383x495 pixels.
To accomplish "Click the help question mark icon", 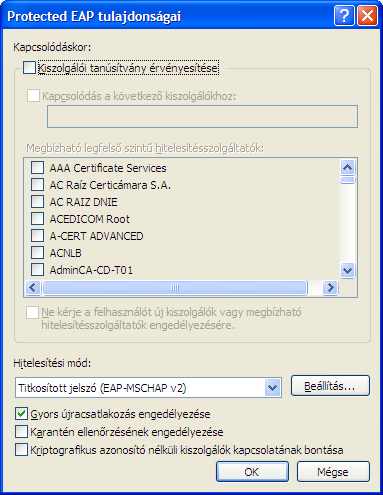I will click(344, 16).
